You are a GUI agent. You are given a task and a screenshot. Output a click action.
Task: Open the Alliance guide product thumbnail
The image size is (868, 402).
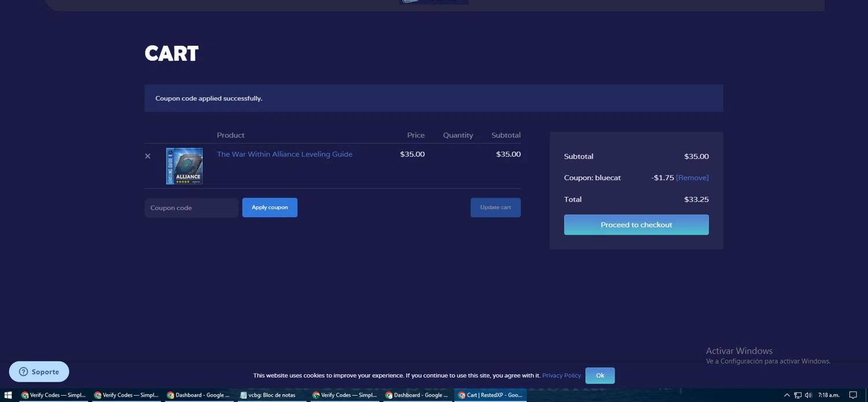tap(184, 166)
